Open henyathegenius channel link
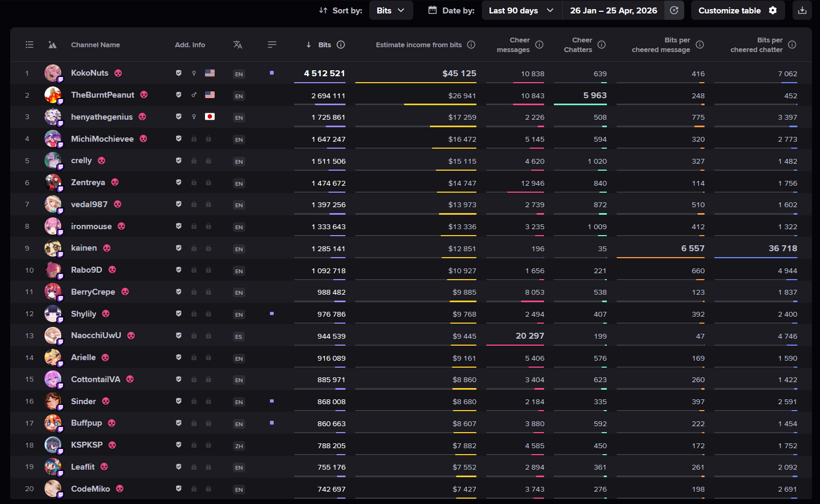Viewport: 820px width, 504px height. point(102,116)
